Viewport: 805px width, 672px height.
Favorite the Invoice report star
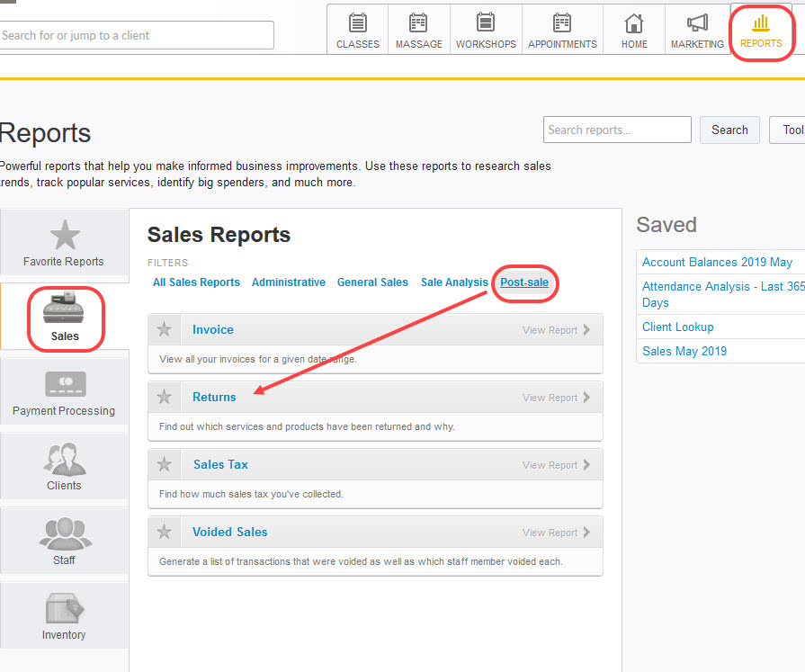pyautogui.click(x=165, y=329)
